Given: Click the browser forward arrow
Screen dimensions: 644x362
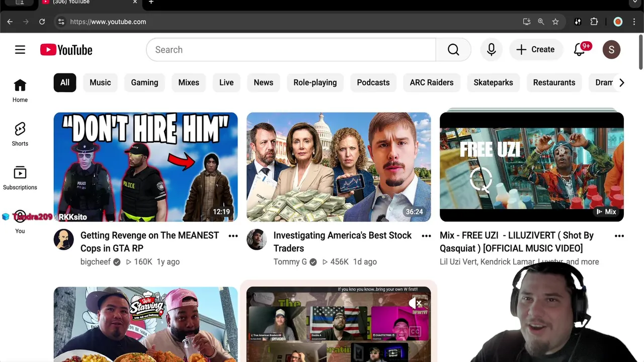Looking at the screenshot, I should (x=26, y=22).
